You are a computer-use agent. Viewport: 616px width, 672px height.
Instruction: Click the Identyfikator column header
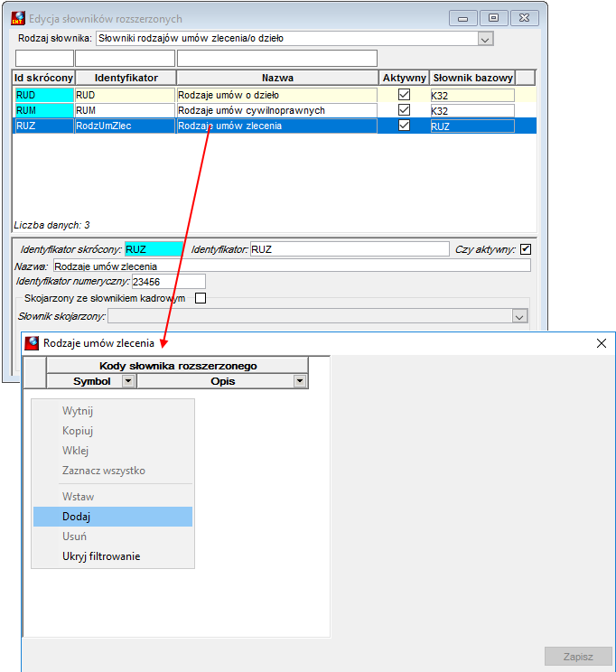coord(126,78)
